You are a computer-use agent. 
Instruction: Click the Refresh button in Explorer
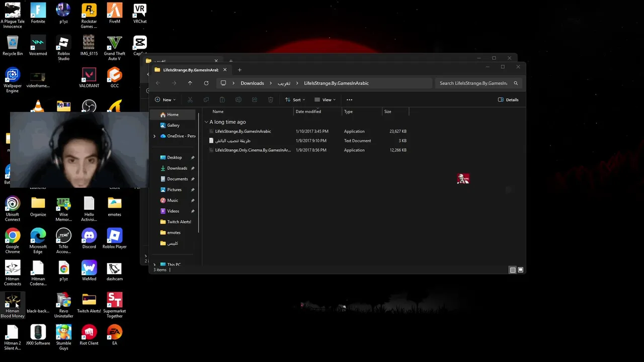(206, 83)
